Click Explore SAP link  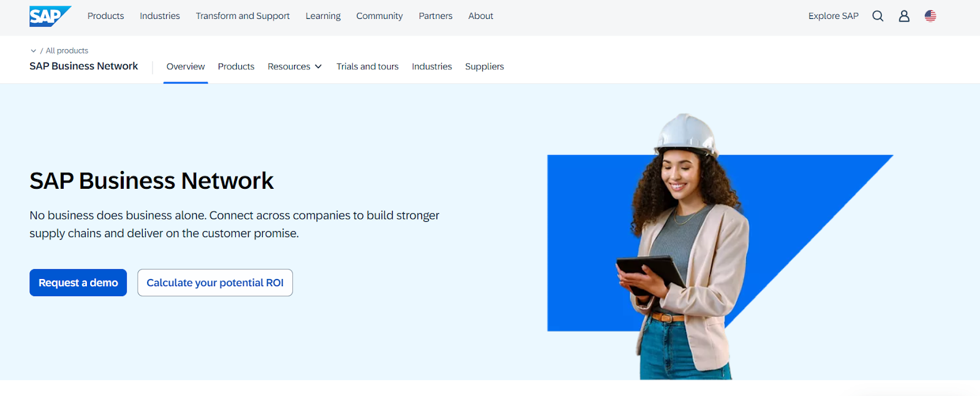[x=833, y=16]
